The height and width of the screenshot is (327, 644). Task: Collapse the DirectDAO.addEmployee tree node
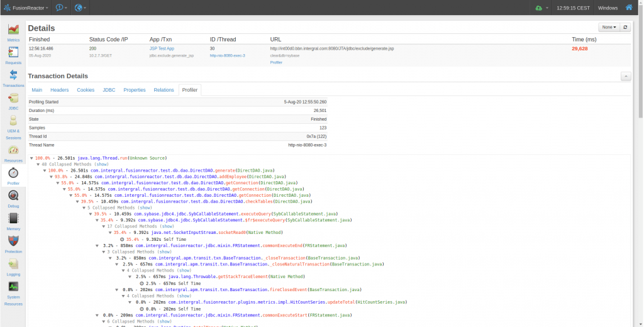point(52,177)
